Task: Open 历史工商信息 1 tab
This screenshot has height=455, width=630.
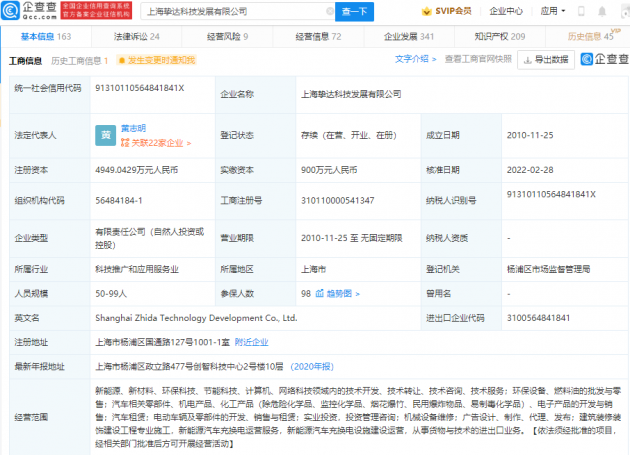Action: [80, 61]
